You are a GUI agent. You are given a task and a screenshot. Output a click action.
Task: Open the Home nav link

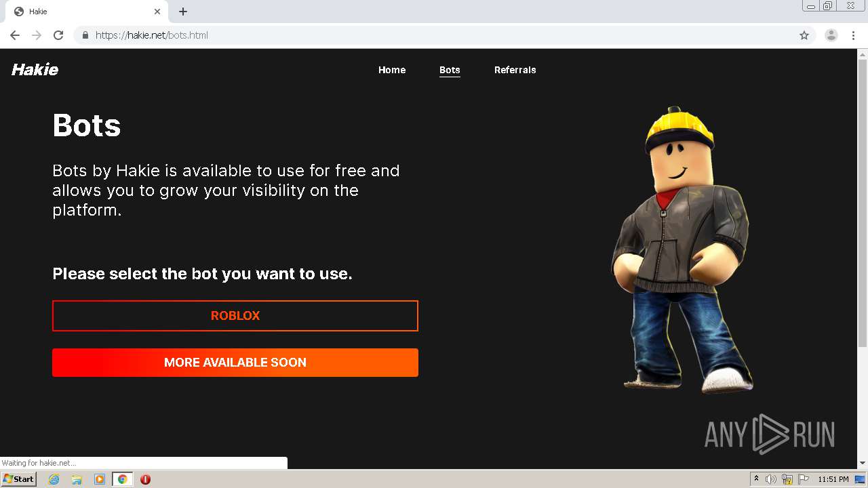[x=392, y=70]
